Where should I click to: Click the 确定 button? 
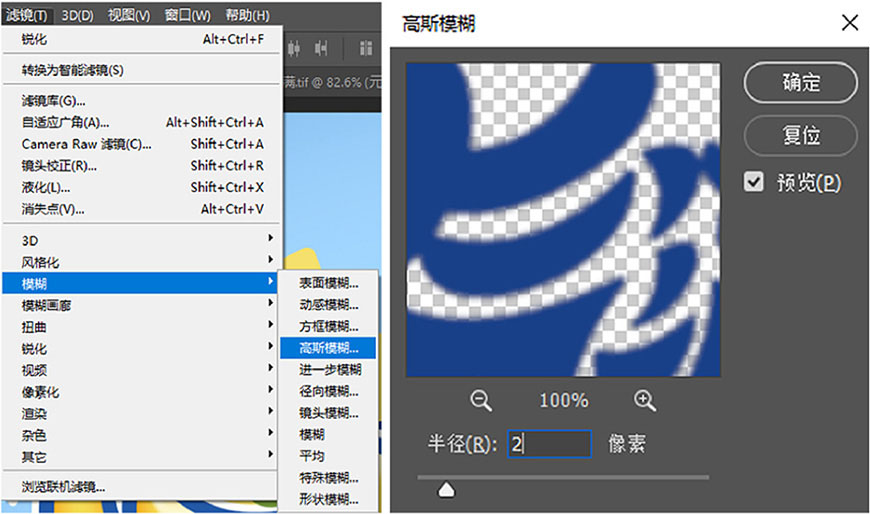pos(801,83)
